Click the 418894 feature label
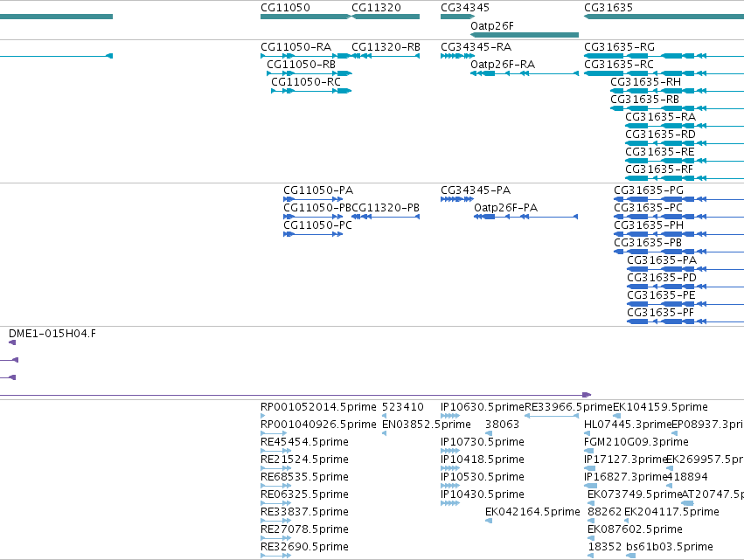 [687, 478]
